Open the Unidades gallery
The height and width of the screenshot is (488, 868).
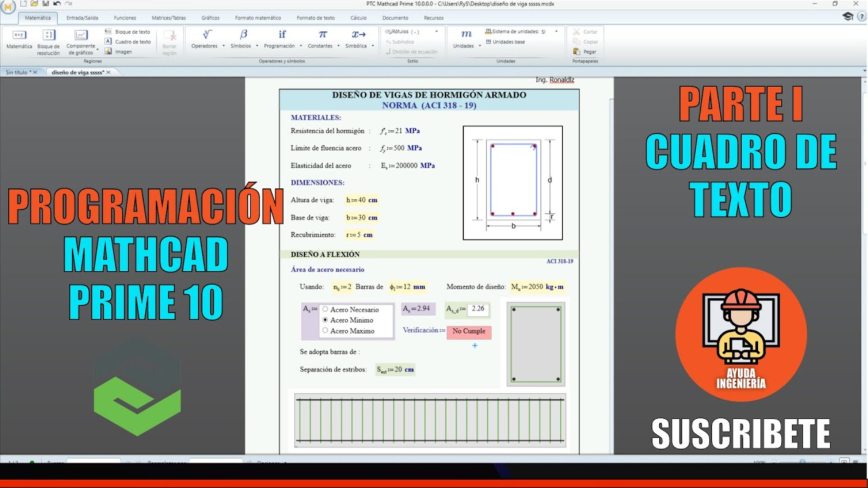tap(466, 39)
